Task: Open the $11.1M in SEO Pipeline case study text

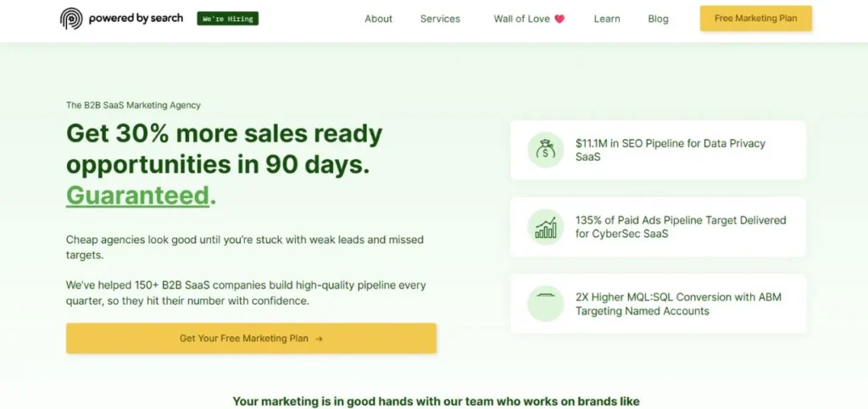Action: tap(670, 150)
